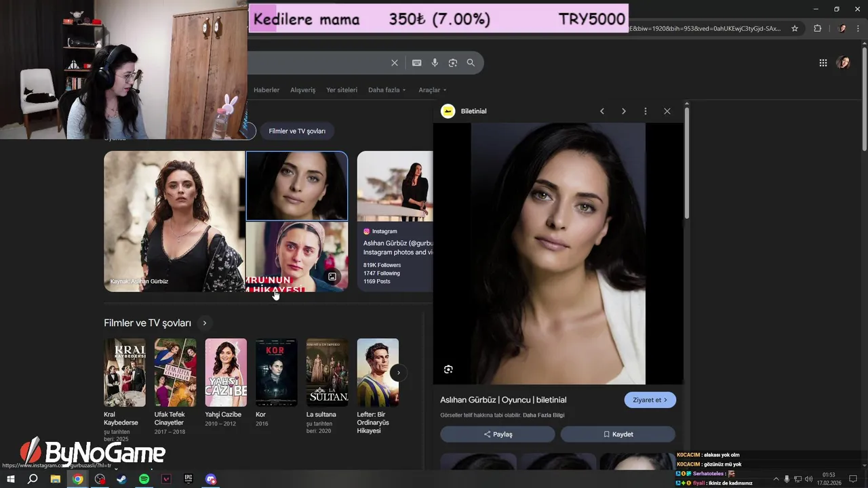Click the preview panel vertical scrollbar
Screen dimensions: 868x488
click(686, 163)
